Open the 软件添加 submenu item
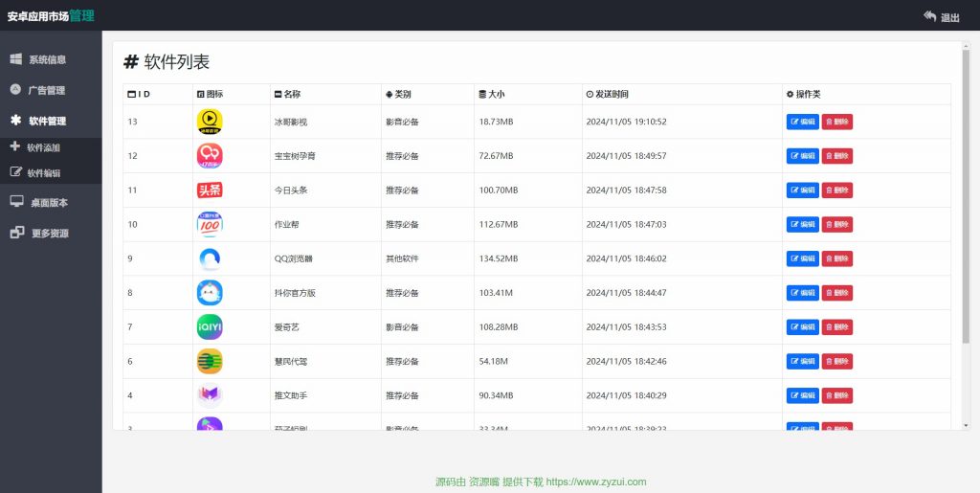Viewport: 980px width, 493px height. [x=44, y=148]
